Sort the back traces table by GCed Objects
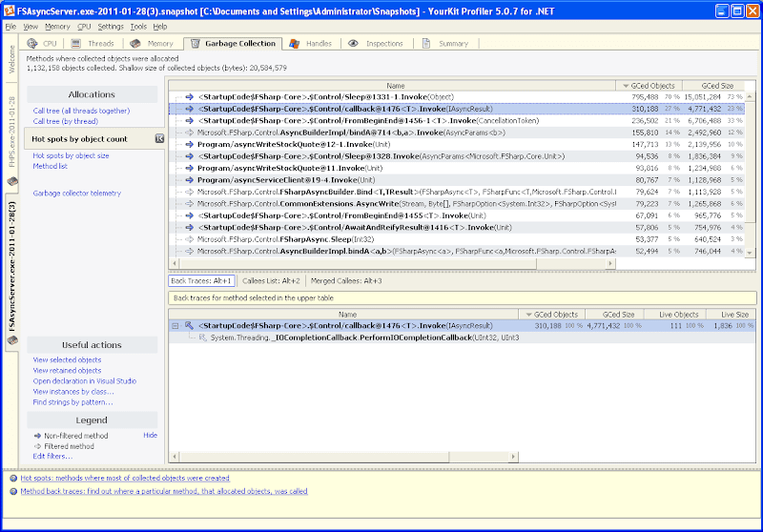 pos(552,315)
